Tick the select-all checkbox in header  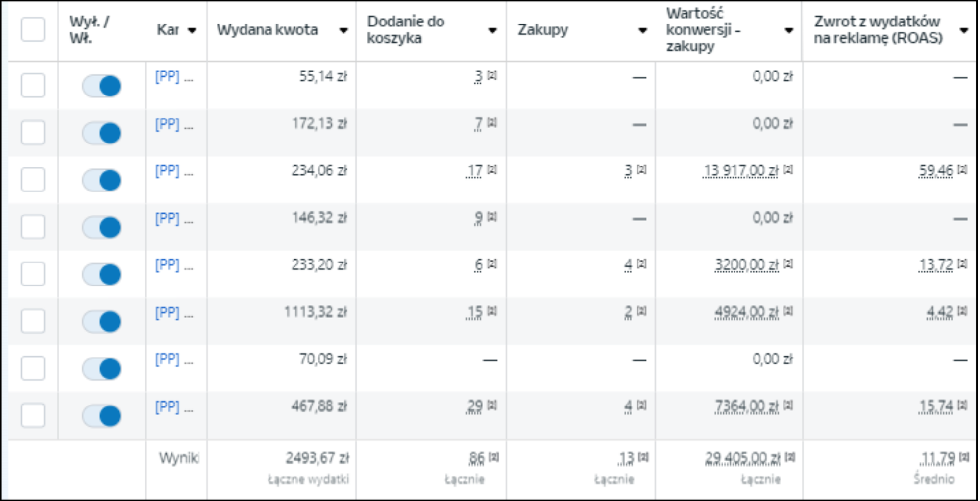[x=33, y=29]
